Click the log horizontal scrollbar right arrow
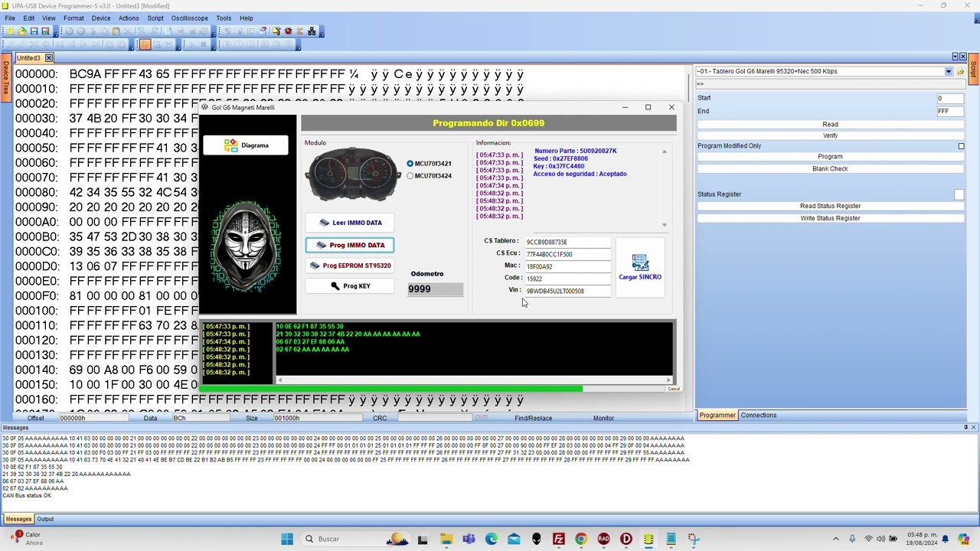This screenshot has height=551, width=980. [669, 380]
